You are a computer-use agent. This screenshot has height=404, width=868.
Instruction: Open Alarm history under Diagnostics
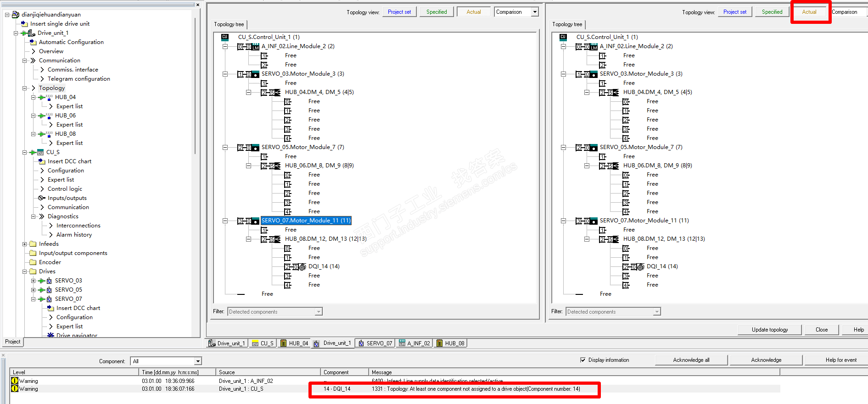(74, 235)
